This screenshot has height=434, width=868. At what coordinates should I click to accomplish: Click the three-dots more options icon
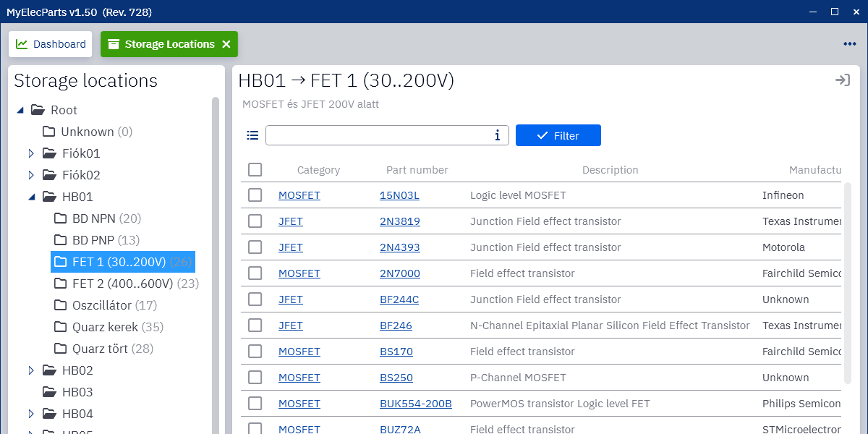[x=849, y=44]
